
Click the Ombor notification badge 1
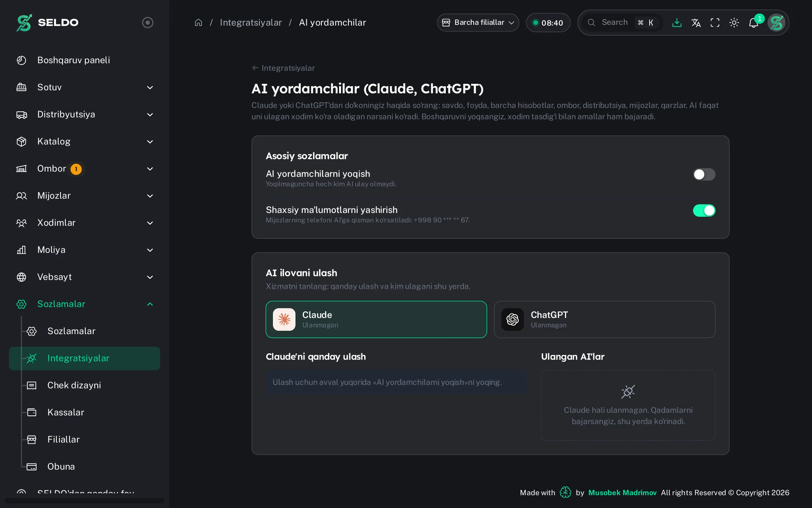click(76, 169)
